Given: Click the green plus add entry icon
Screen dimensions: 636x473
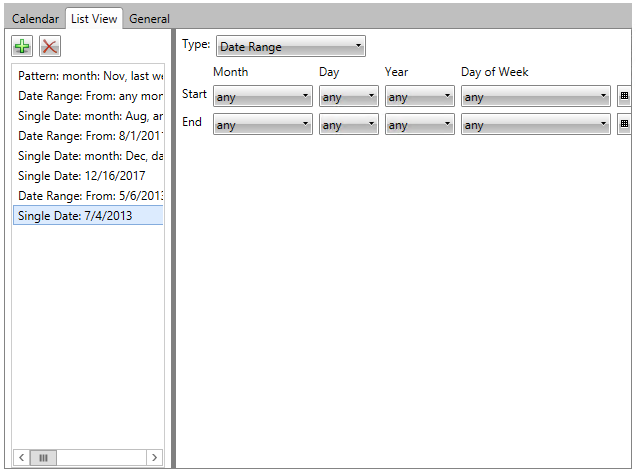Looking at the screenshot, I should [22, 47].
